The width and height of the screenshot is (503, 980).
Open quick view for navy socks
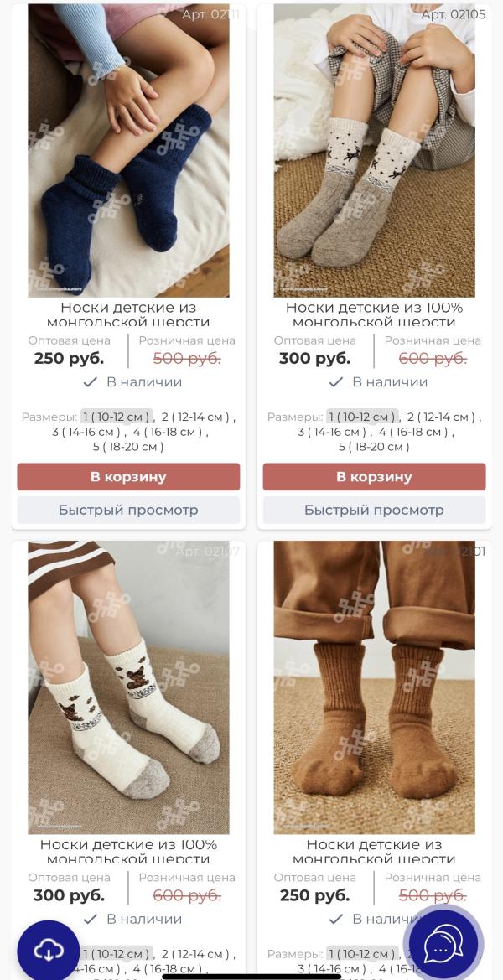[128, 510]
